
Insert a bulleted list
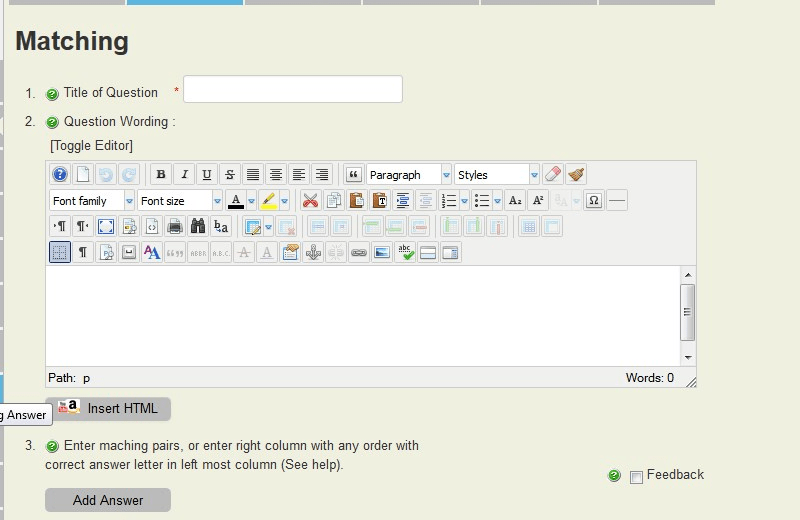[x=482, y=201]
